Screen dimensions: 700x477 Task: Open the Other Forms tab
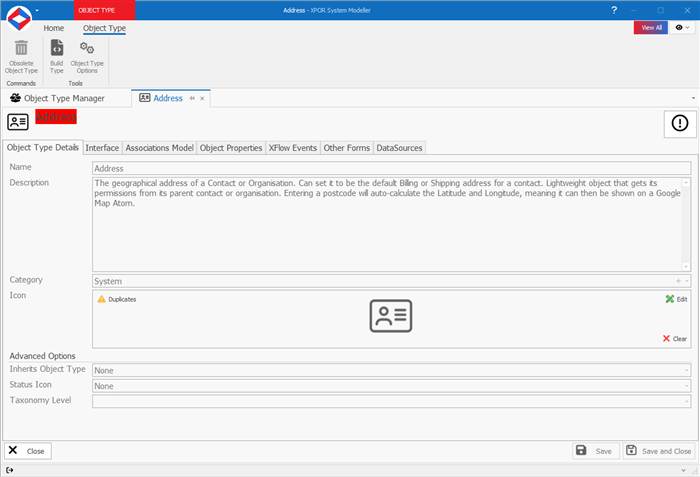346,148
